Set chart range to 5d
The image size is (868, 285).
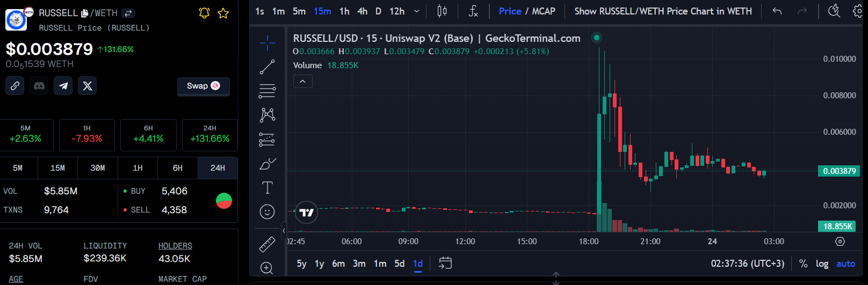tap(400, 264)
